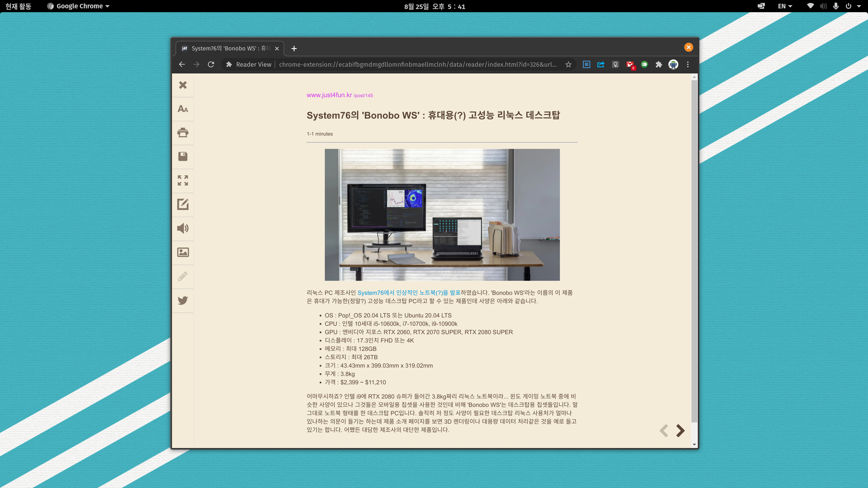Click the Reader View extension toolbar icon

tap(586, 64)
